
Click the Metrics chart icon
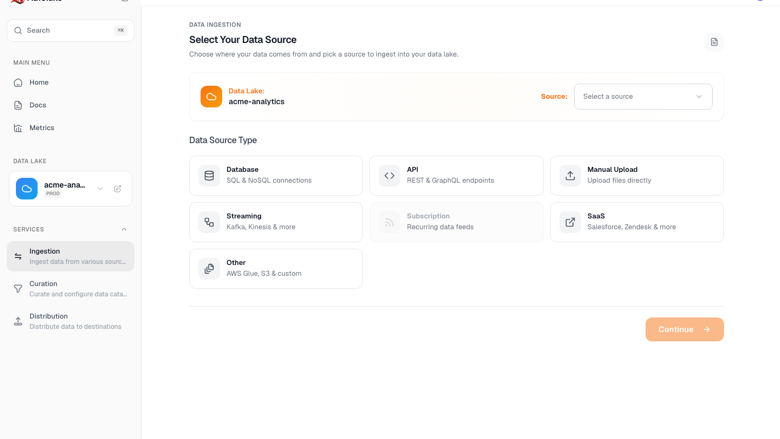pos(18,128)
